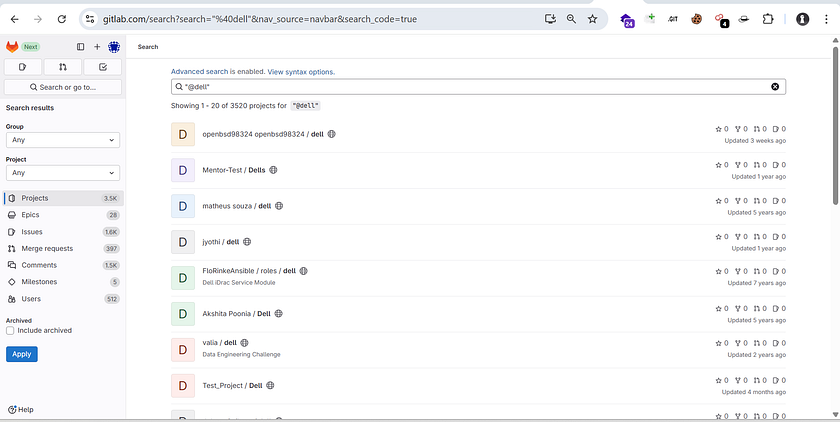Click the Apply filter button
The height and width of the screenshot is (422, 840).
(x=22, y=354)
